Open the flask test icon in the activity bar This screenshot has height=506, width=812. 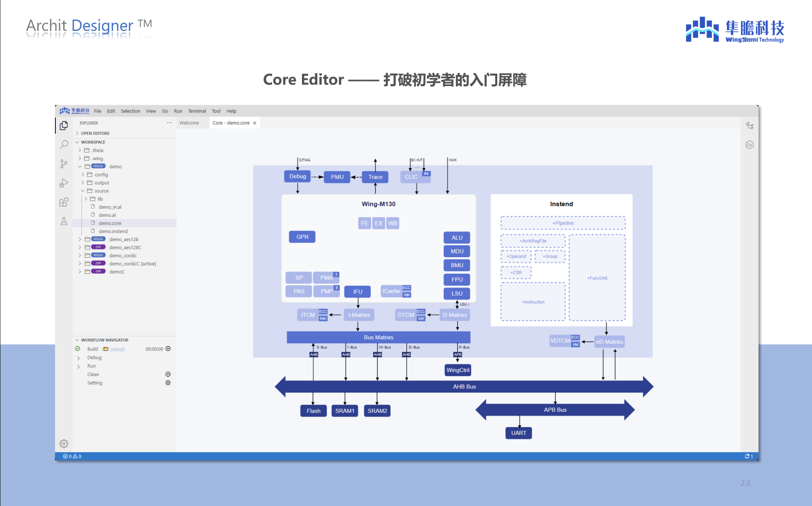pos(64,221)
